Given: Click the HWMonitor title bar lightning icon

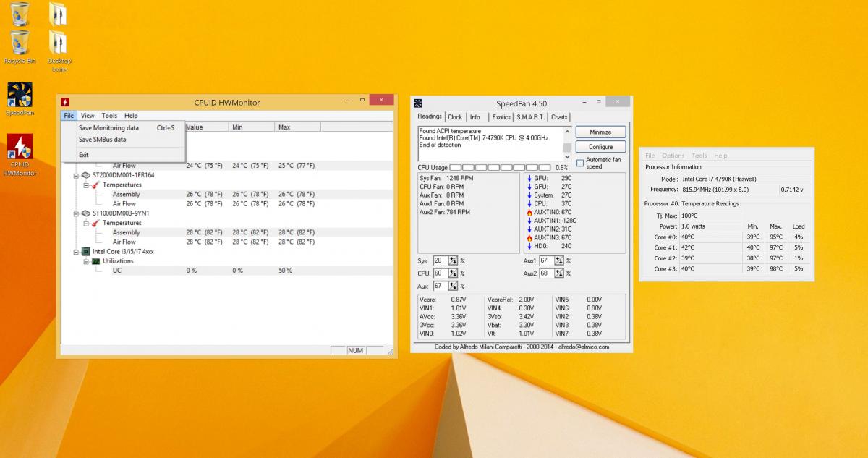Looking at the screenshot, I should [x=66, y=102].
